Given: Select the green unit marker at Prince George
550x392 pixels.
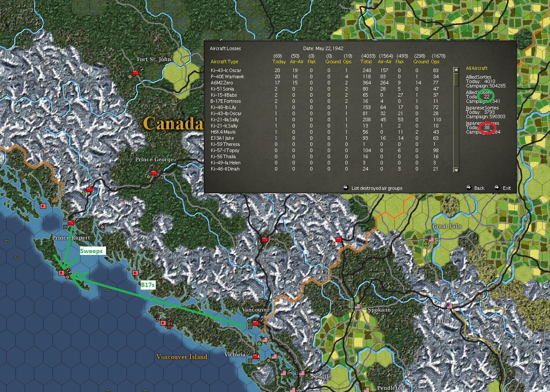Looking at the screenshot, I should [x=148, y=177].
